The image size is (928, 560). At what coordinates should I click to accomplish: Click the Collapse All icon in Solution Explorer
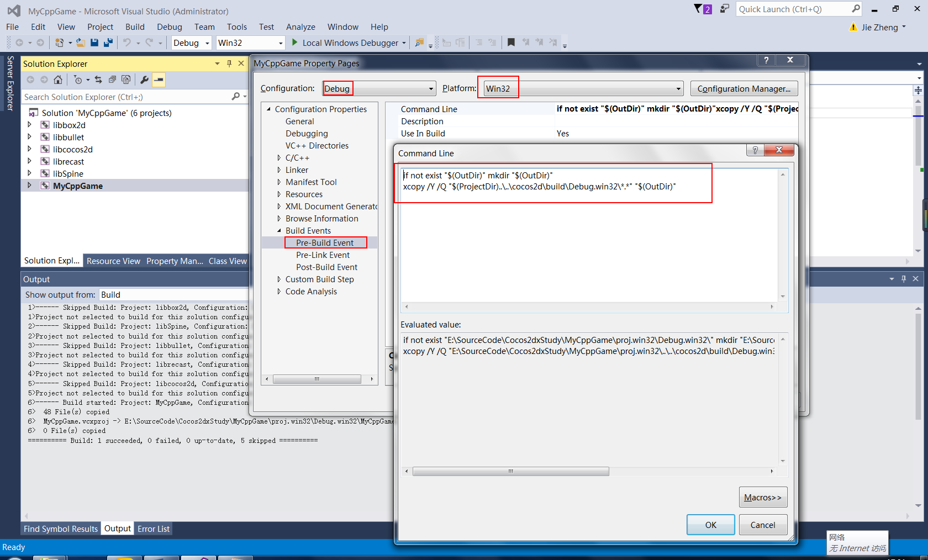click(112, 80)
